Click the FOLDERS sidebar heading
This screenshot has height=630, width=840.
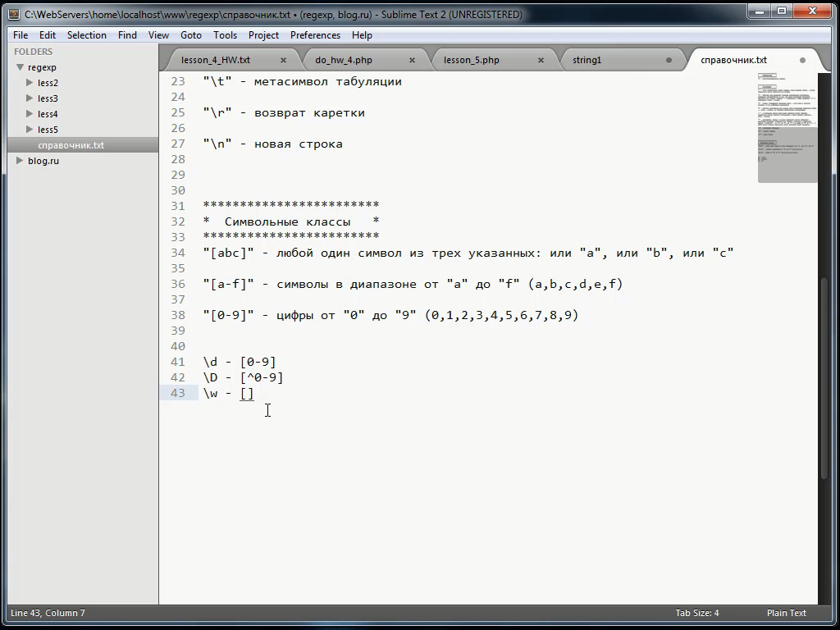pos(33,52)
